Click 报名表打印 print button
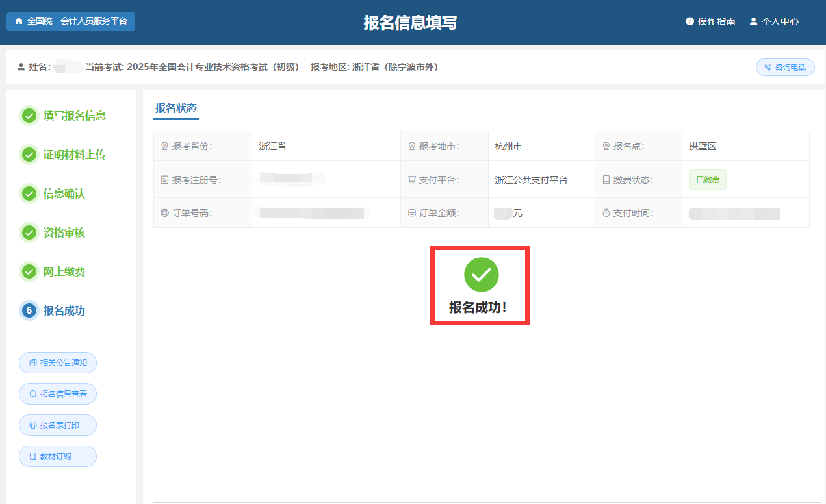The image size is (826, 504). tap(58, 425)
